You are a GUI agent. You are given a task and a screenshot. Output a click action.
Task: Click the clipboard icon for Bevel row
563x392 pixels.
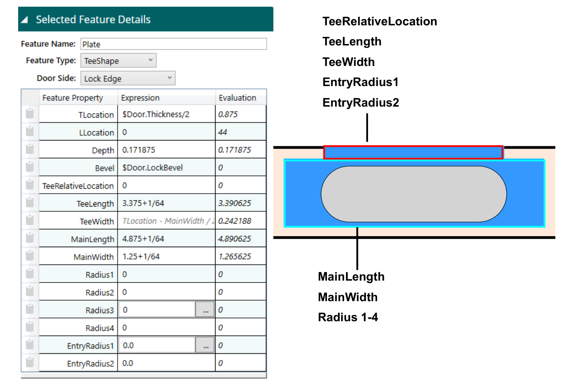(x=30, y=167)
